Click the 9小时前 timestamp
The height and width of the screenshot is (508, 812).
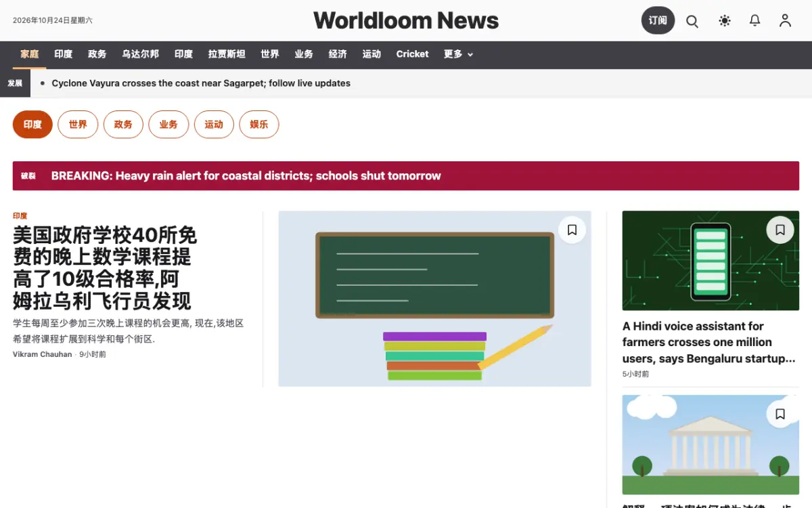(93, 354)
